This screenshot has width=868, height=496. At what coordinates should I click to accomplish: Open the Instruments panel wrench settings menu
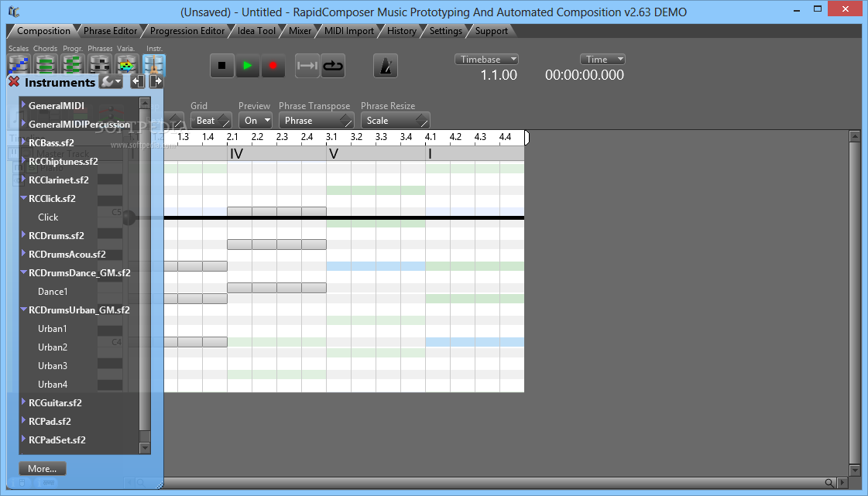click(x=111, y=82)
